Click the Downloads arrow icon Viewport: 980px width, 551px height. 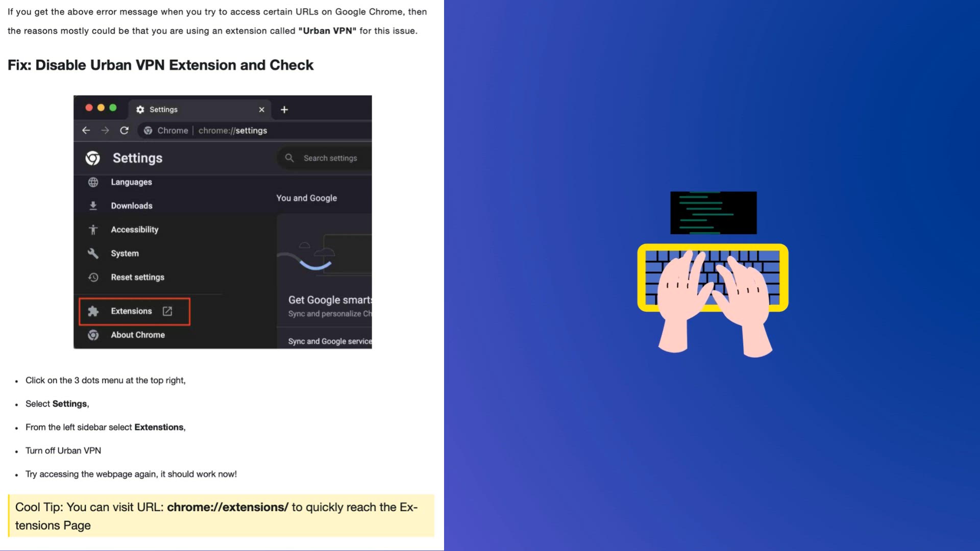point(93,206)
